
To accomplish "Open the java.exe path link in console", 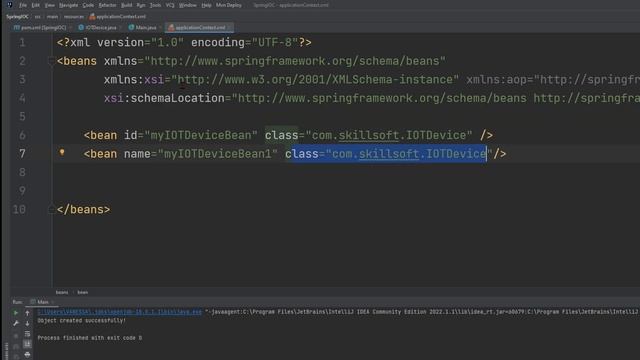I will pos(120,312).
